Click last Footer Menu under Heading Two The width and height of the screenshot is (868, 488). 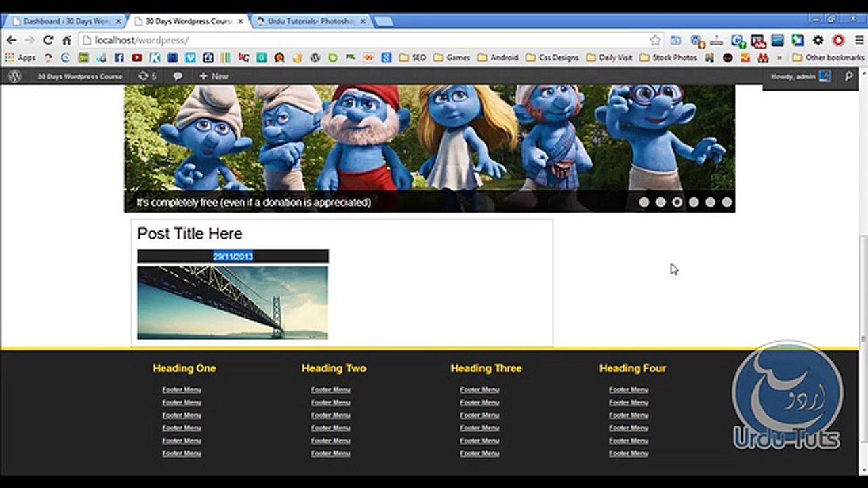click(331, 453)
